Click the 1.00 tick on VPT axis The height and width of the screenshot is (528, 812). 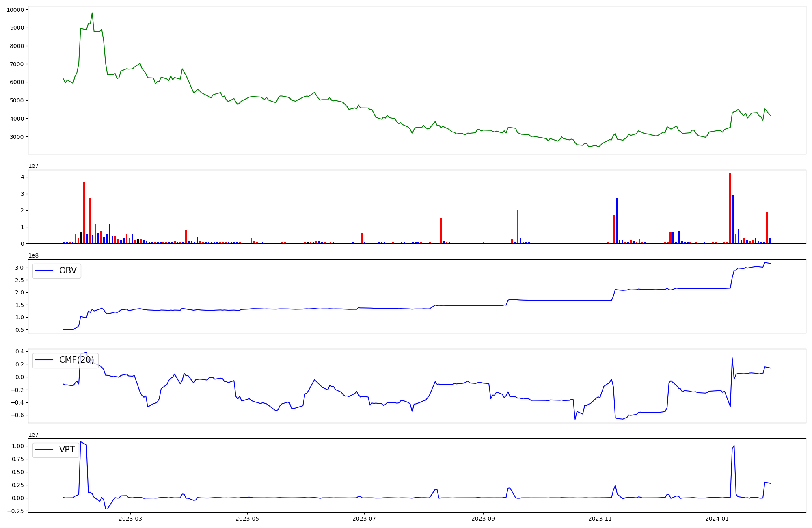click(x=18, y=446)
